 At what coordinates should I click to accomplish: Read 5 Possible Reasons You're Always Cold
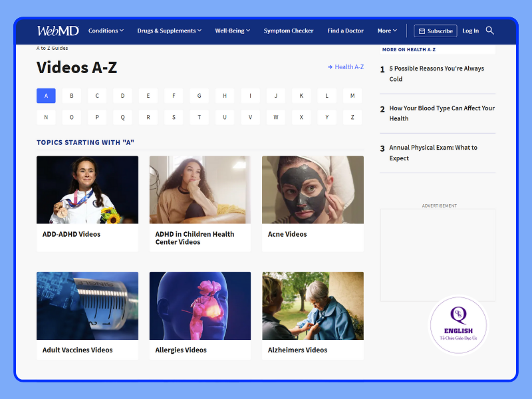click(x=436, y=74)
